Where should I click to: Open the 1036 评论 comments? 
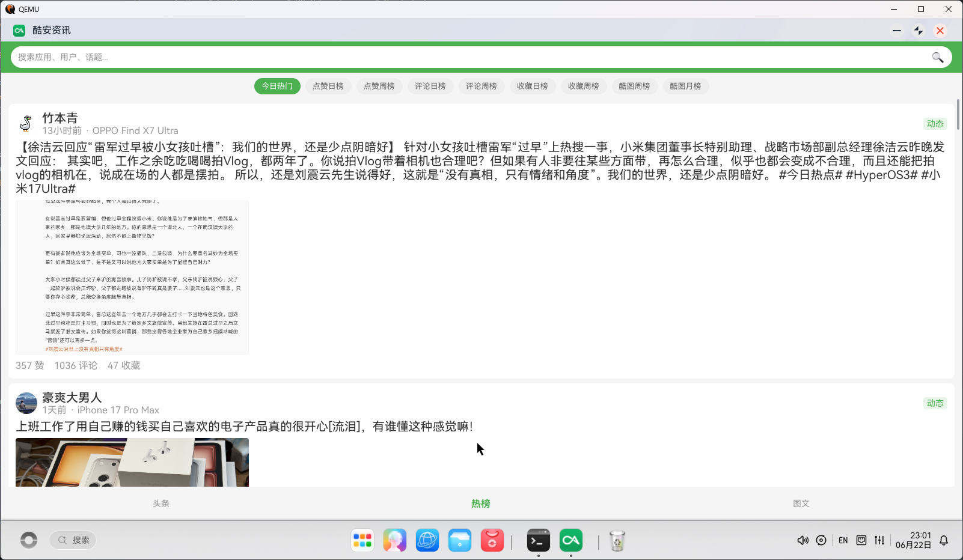coord(76,365)
